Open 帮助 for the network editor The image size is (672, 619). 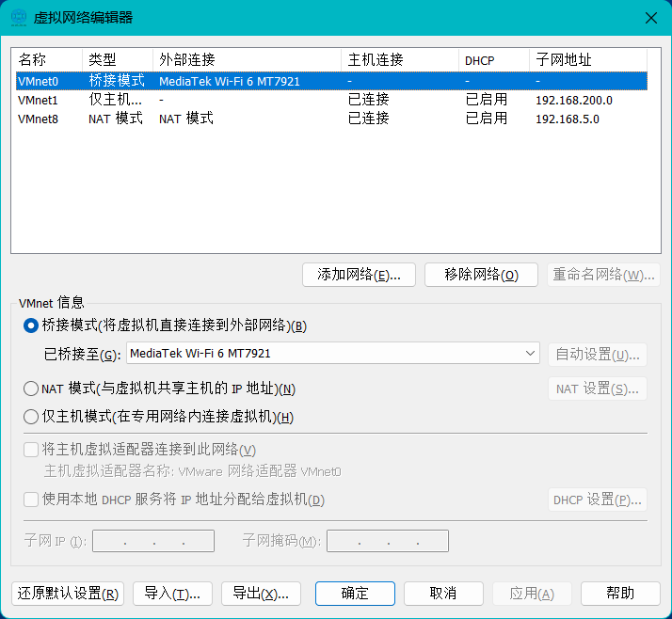pyautogui.click(x=620, y=594)
